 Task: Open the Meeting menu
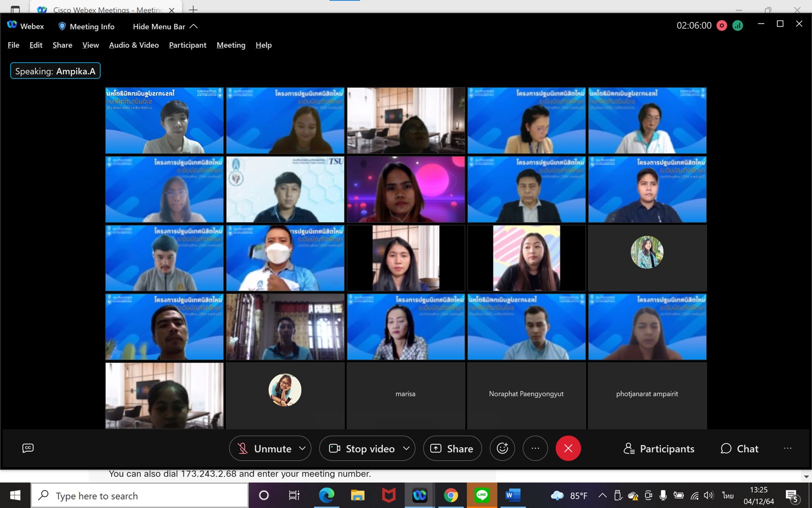(x=231, y=45)
